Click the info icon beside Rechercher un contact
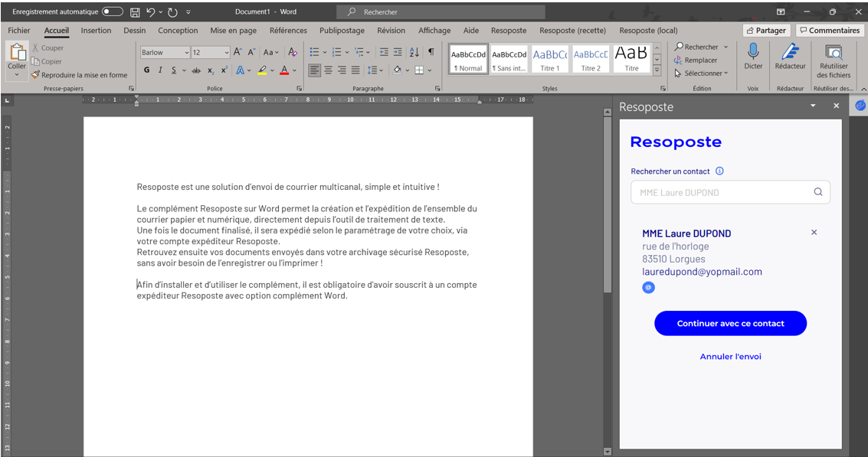The height and width of the screenshot is (457, 868). pos(719,171)
